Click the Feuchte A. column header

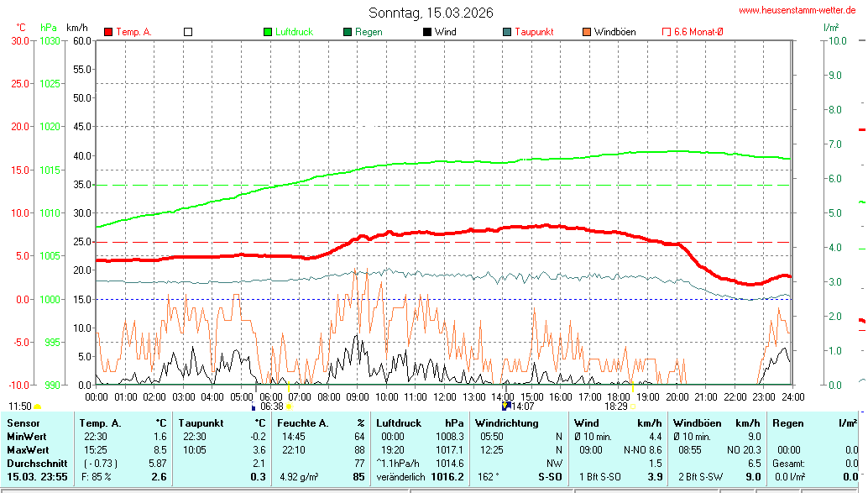point(301,423)
